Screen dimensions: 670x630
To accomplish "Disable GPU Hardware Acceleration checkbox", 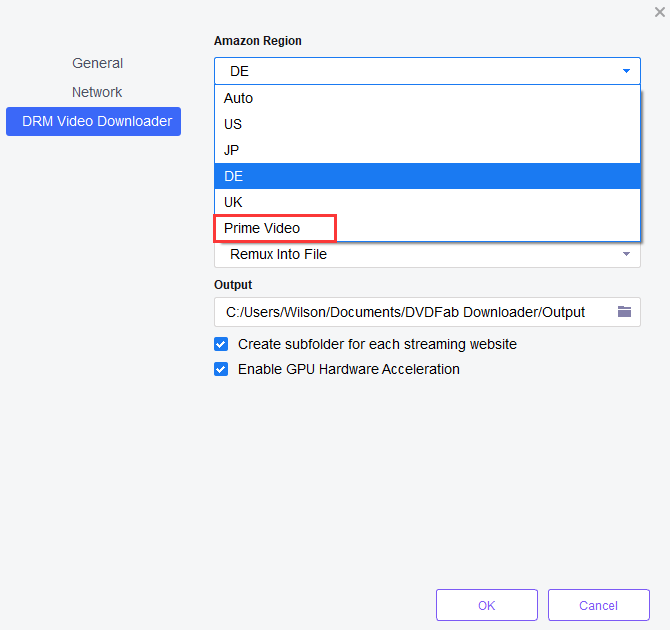I will click(221, 369).
